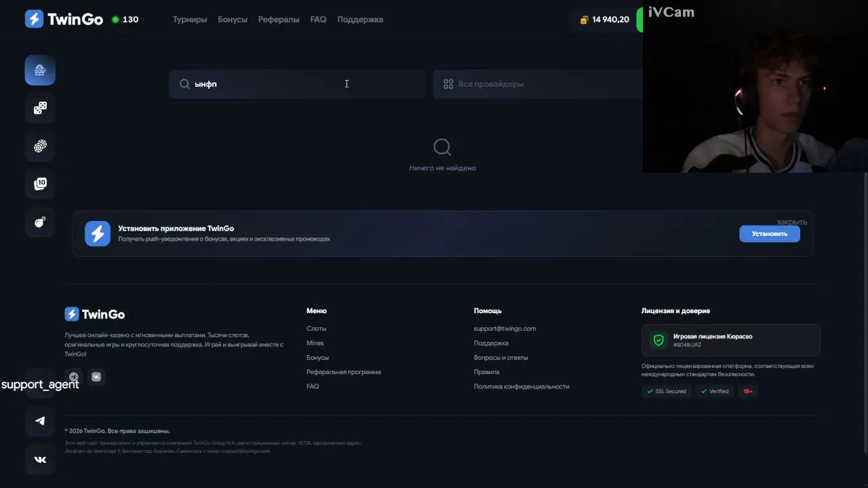Image resolution: width=868 pixels, height=488 pixels.
Task: Open the Правила link
Action: 487,372
